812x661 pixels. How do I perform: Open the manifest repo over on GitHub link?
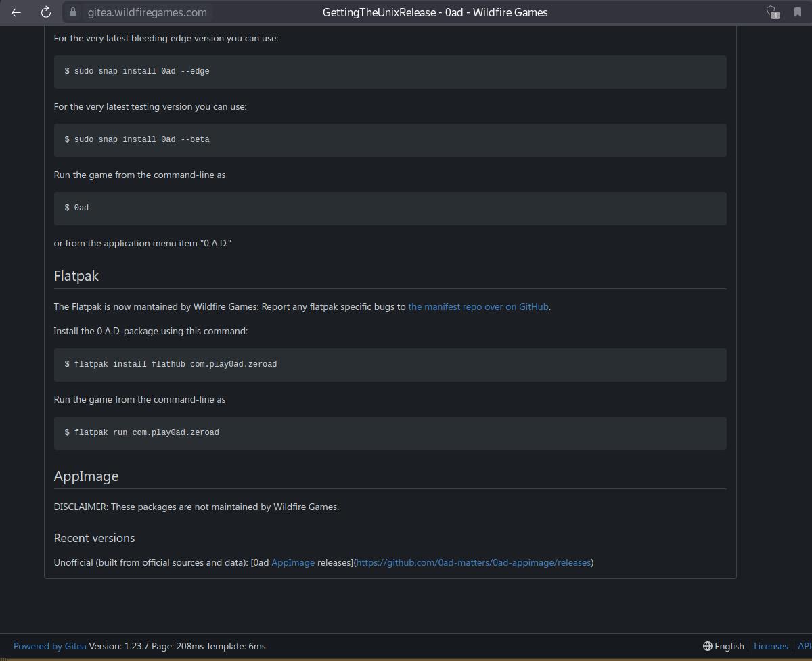pyautogui.click(x=478, y=306)
